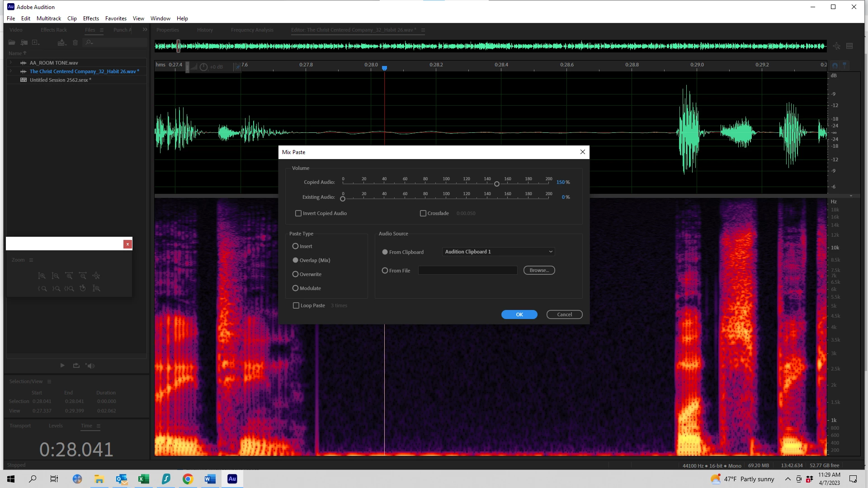The image size is (868, 488).
Task: Check the Crossfade option
Action: (423, 213)
